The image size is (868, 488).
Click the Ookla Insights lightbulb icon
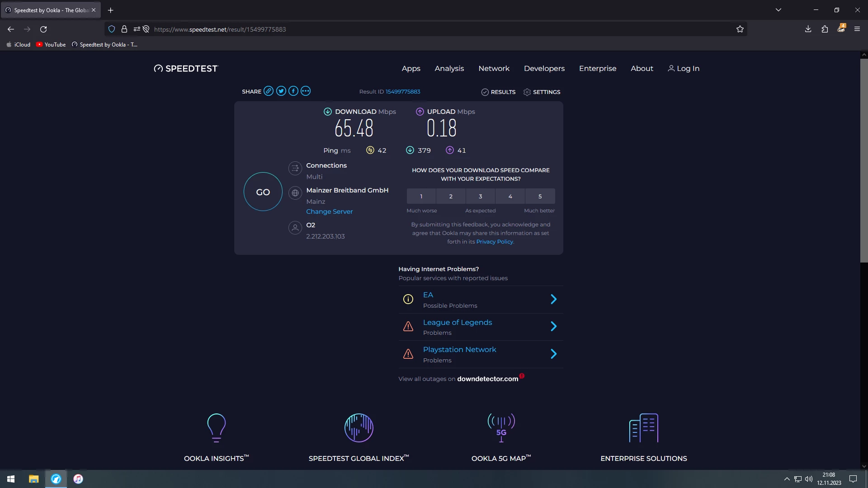216,427
